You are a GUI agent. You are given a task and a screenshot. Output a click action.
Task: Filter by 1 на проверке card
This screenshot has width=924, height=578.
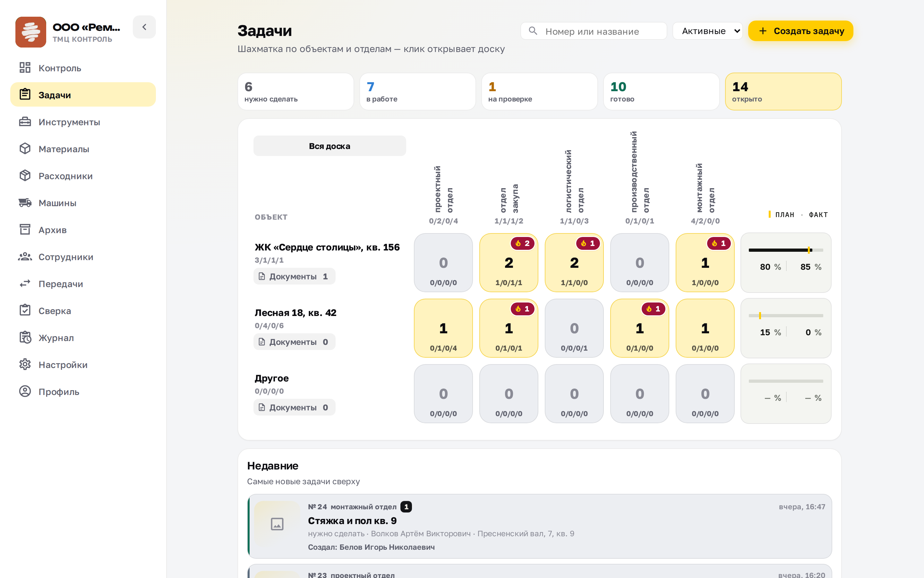pyautogui.click(x=540, y=92)
